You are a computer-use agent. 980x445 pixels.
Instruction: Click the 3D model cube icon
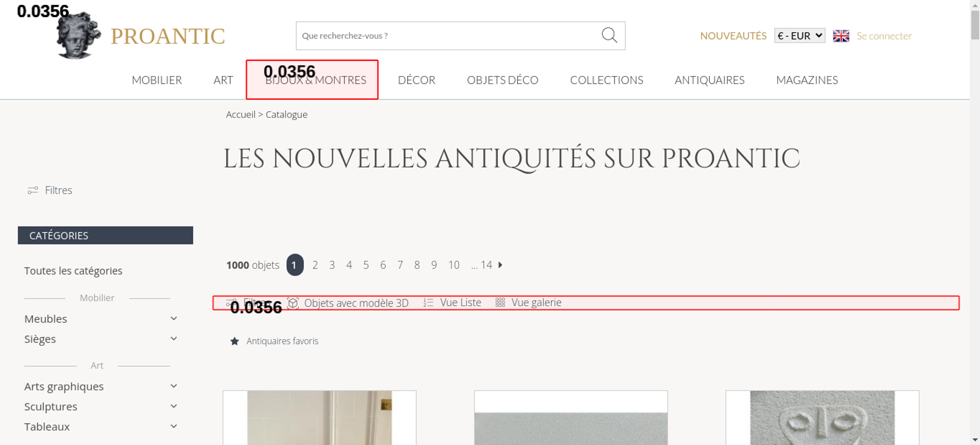coord(293,303)
